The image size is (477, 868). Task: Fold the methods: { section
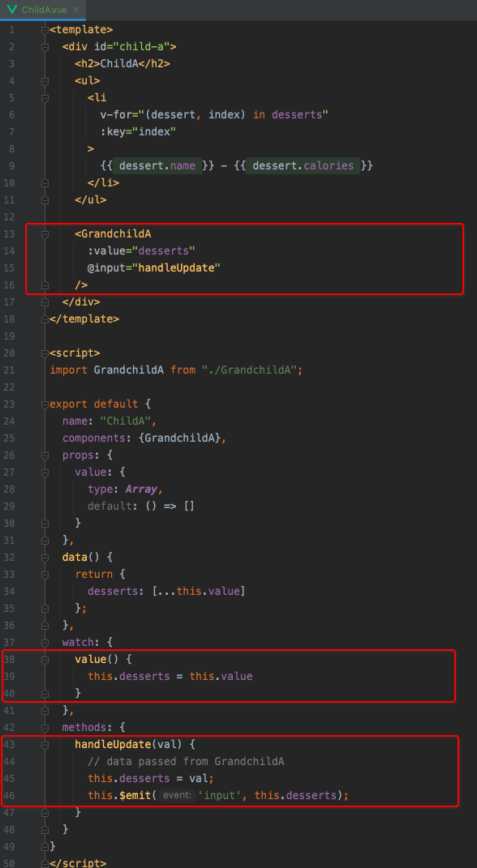click(45, 728)
